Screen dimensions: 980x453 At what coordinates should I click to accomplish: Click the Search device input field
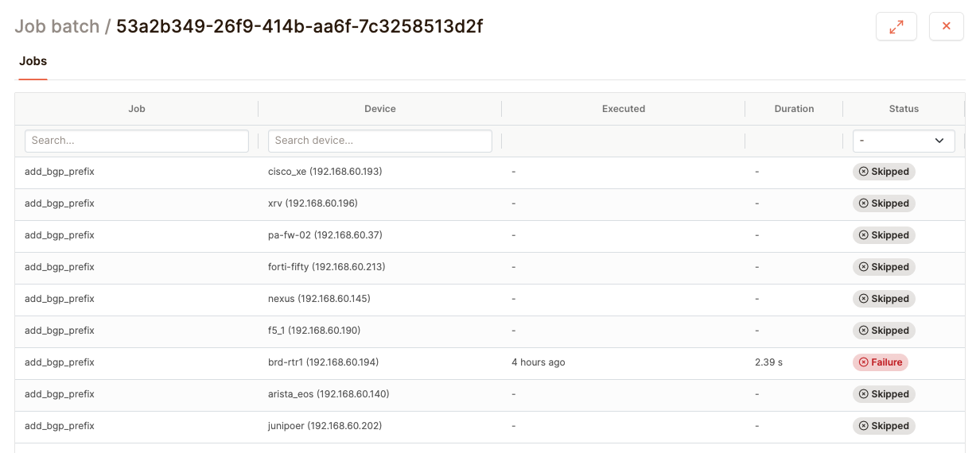coord(380,141)
